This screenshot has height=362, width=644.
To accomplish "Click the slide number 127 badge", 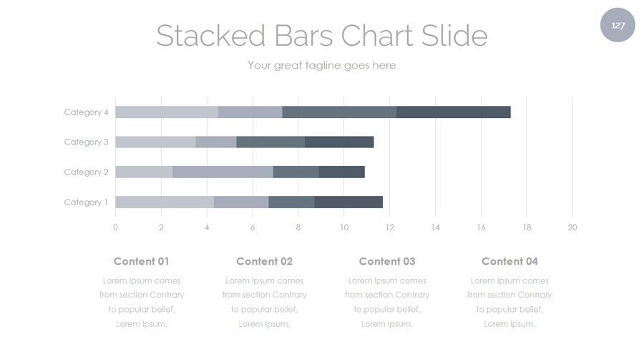I will click(618, 25).
